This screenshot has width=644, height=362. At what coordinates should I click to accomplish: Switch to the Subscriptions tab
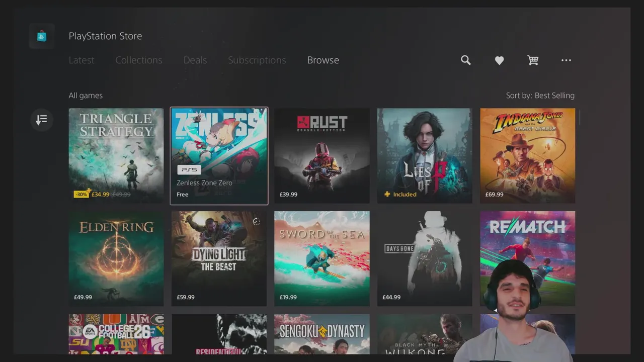point(257,60)
